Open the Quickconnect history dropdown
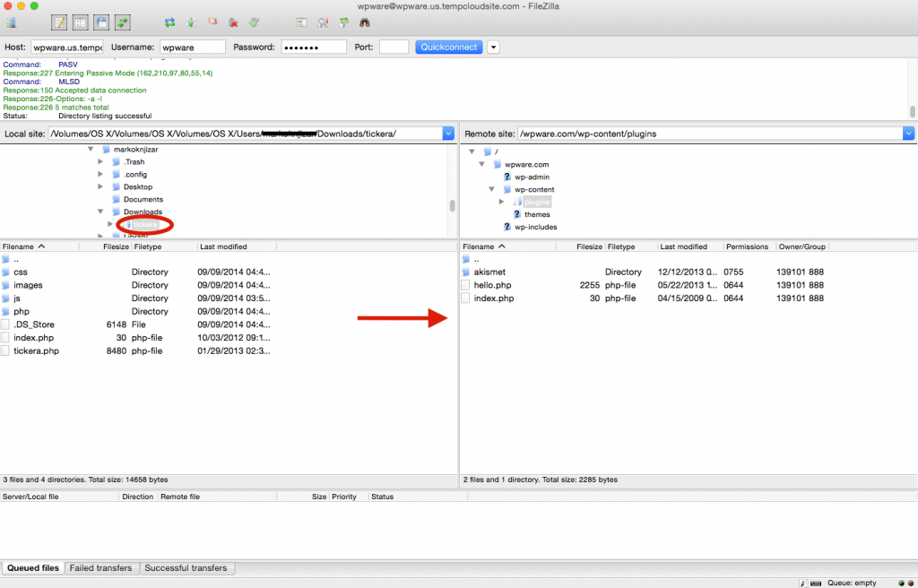This screenshot has height=588, width=918. point(494,48)
